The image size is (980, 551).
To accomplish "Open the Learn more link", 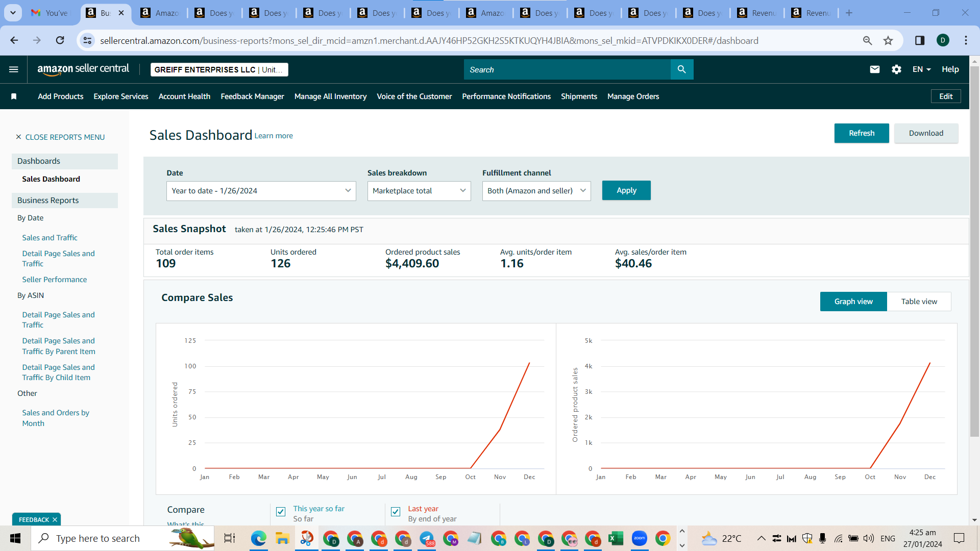I will [274, 136].
